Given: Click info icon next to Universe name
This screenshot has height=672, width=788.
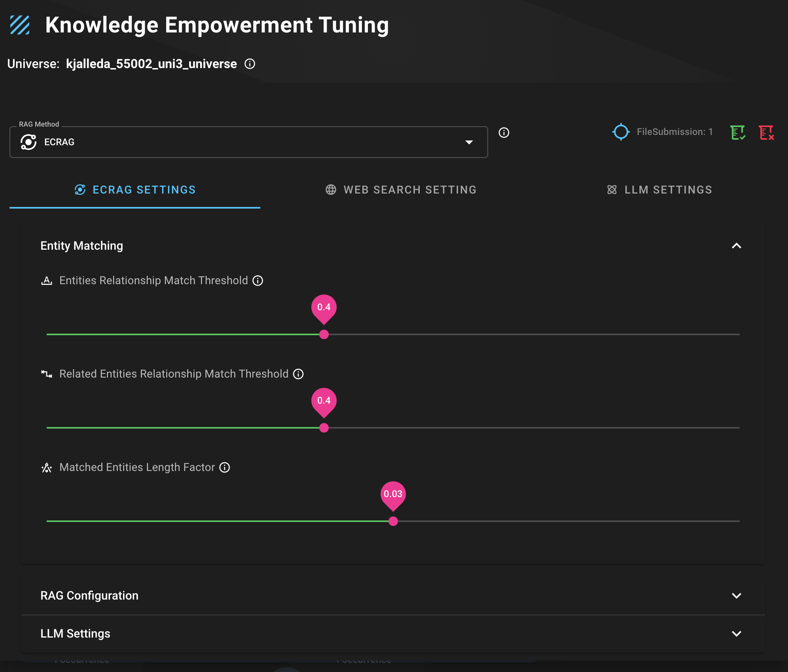Looking at the screenshot, I should [x=250, y=64].
